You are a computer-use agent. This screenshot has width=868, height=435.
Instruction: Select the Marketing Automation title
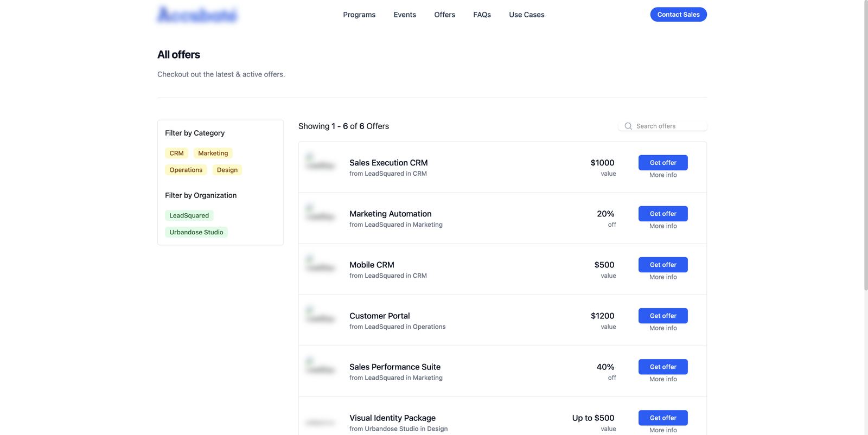click(x=391, y=214)
